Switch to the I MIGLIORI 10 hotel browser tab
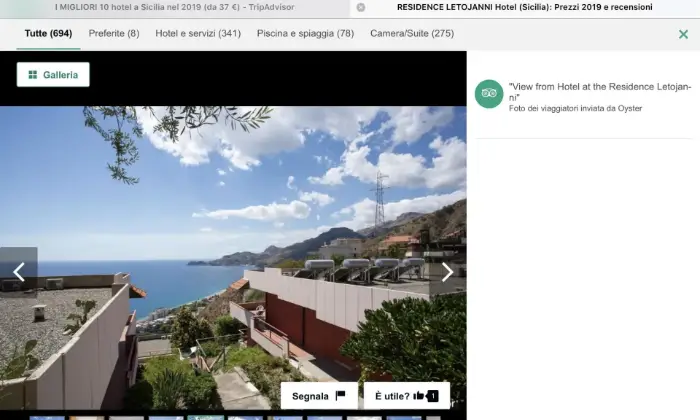 (x=175, y=8)
